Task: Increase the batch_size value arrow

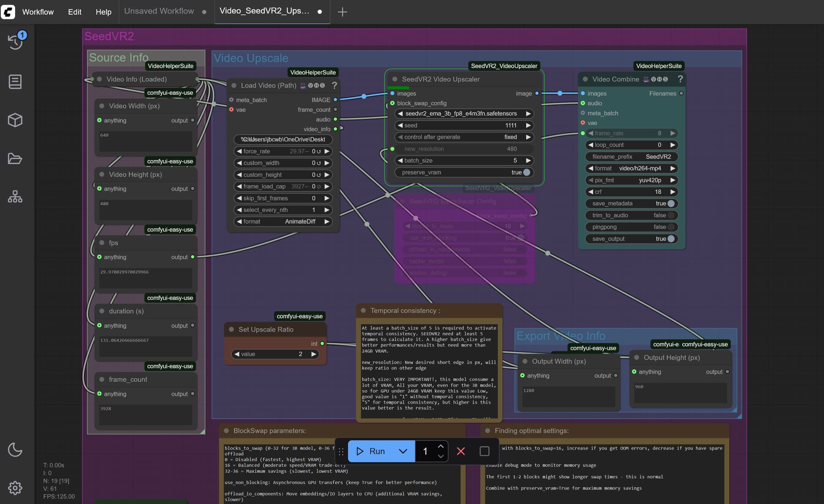Action: [x=528, y=160]
